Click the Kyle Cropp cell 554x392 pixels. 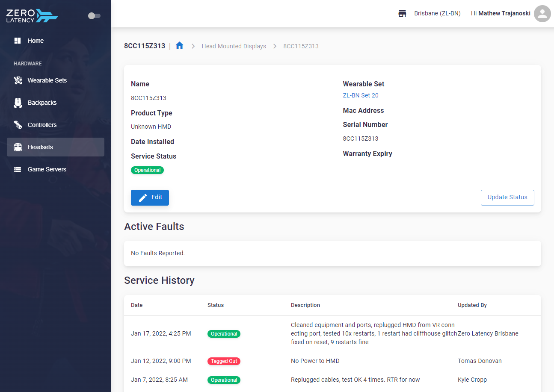tap(472, 380)
